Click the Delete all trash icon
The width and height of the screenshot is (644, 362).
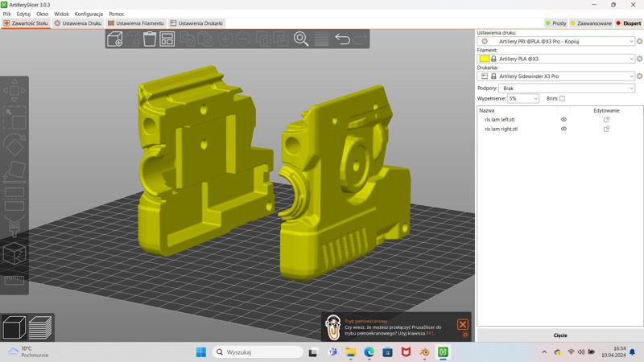pos(150,39)
